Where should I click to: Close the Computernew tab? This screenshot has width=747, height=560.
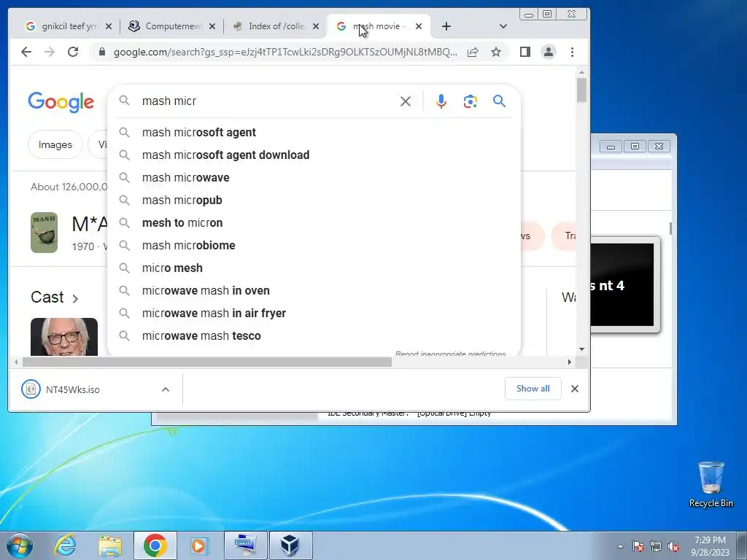click(212, 27)
